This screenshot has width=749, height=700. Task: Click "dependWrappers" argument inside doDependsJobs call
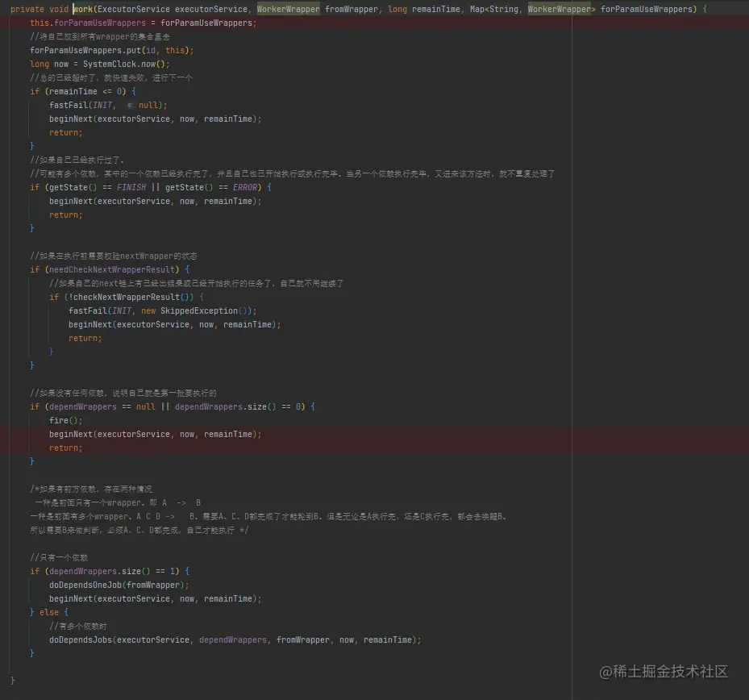tap(233, 640)
